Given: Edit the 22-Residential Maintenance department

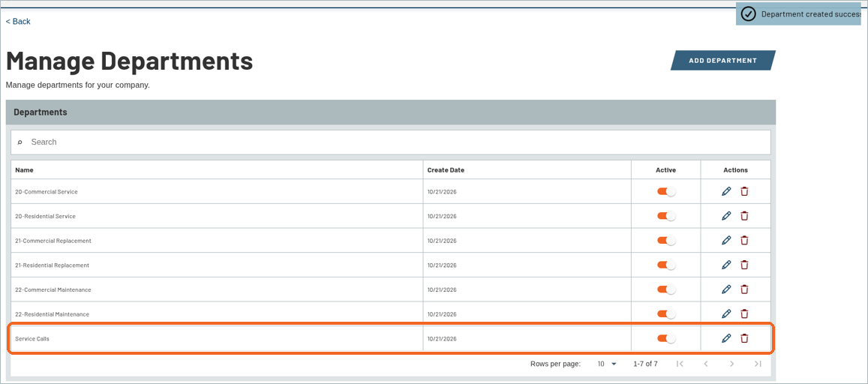Looking at the screenshot, I should [726, 313].
